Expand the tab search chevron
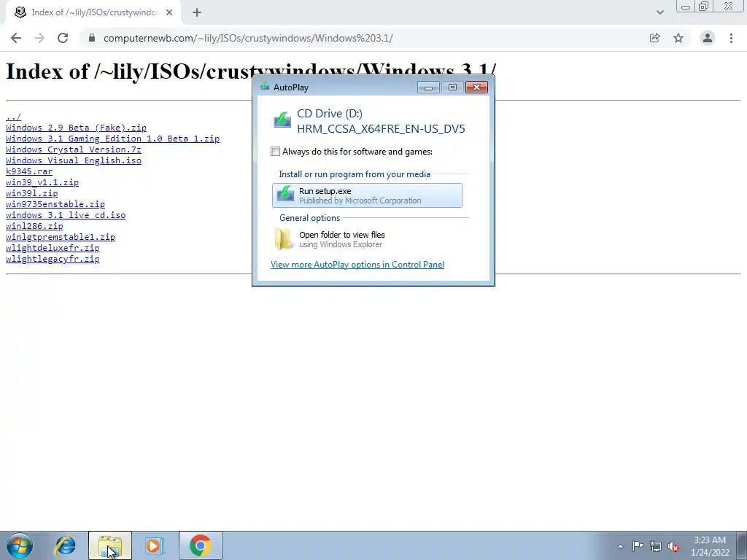The width and height of the screenshot is (747, 560). (659, 12)
